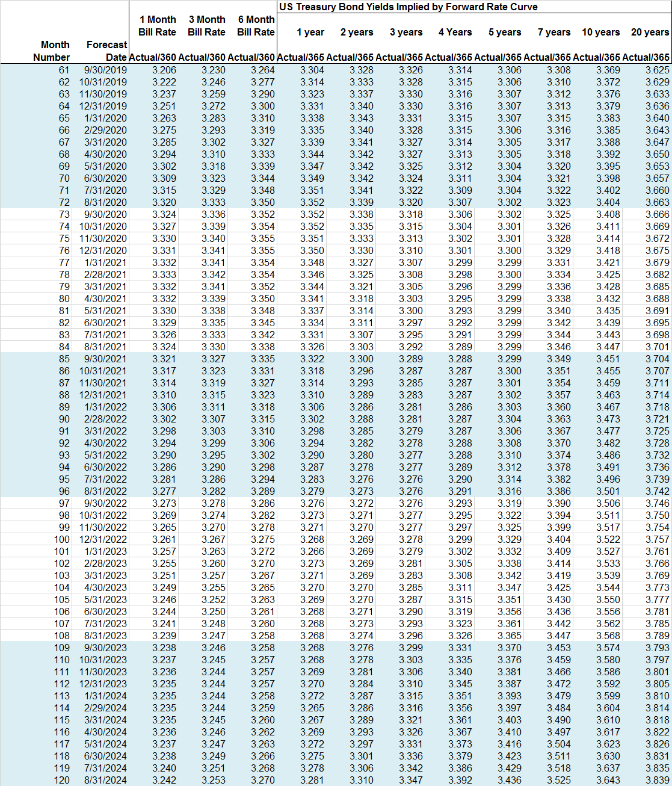The image size is (672, 786).
Task: Click the forecast date 5/31/2023
Action: point(105,599)
